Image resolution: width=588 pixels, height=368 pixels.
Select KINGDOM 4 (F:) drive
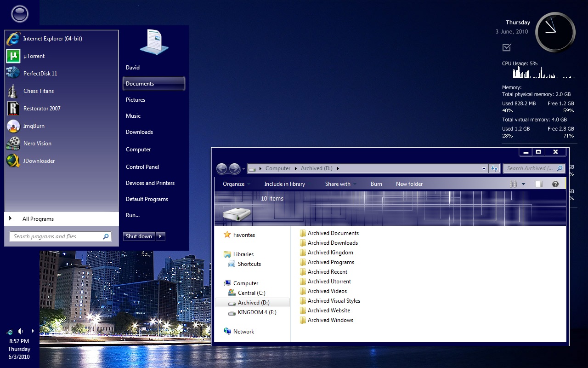(252, 312)
